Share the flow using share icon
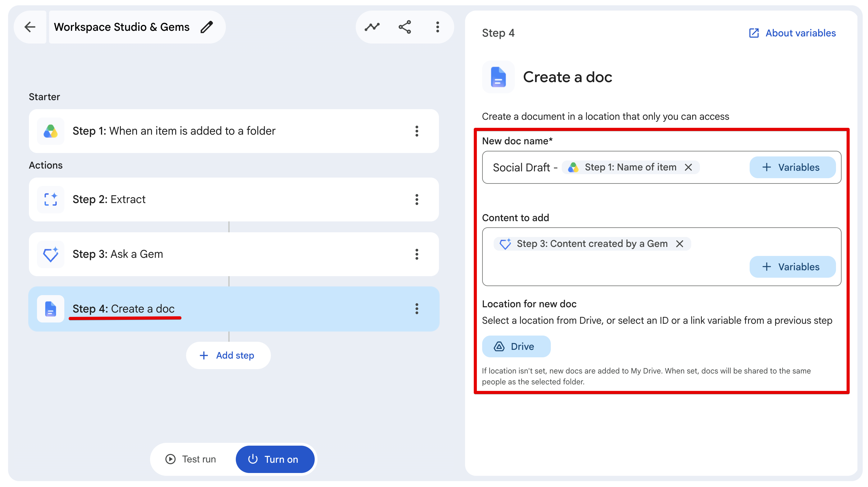 (405, 27)
